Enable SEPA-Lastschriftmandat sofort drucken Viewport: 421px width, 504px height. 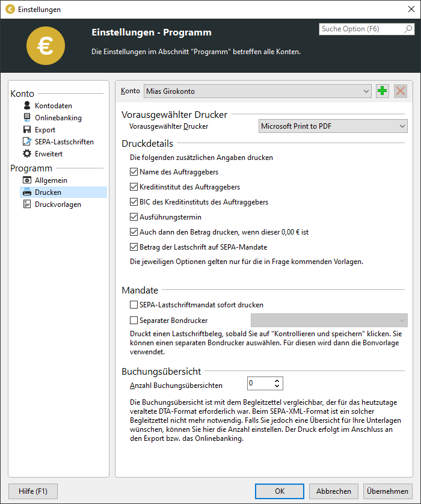[134, 305]
